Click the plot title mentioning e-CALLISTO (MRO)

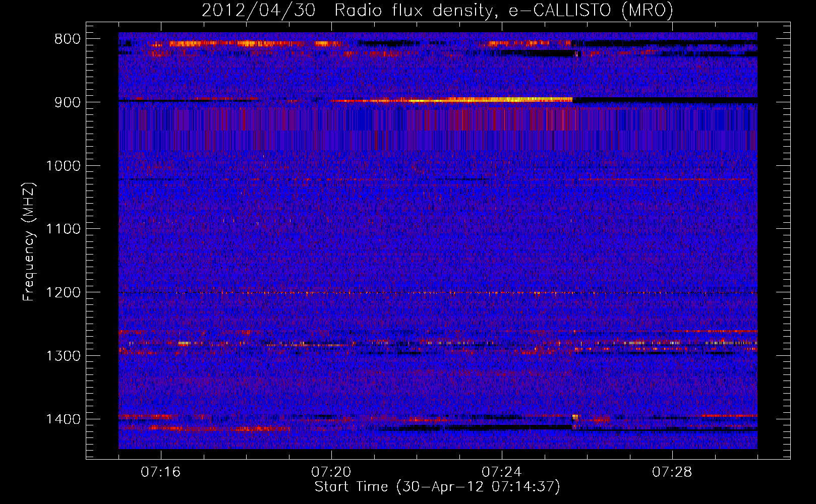coord(437,11)
